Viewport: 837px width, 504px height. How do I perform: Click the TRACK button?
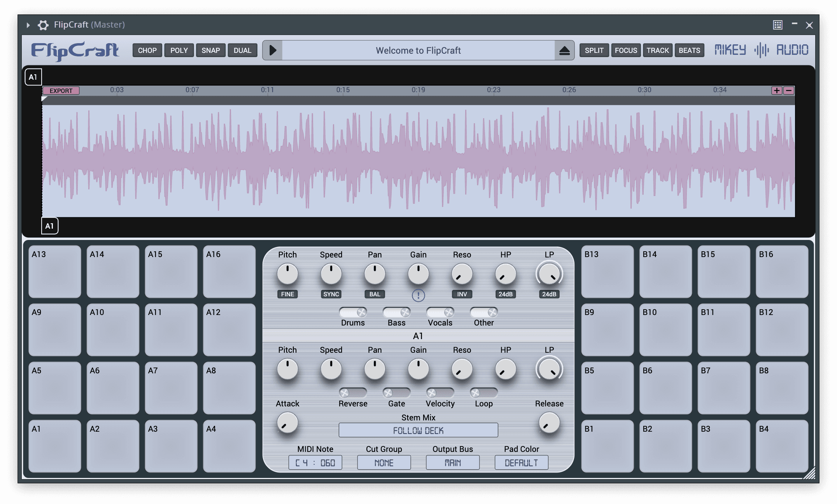(658, 50)
